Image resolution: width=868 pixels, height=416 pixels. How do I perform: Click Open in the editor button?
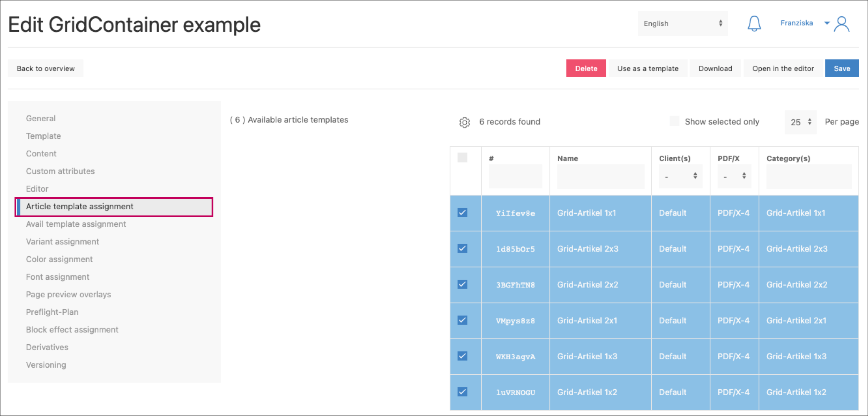click(x=783, y=68)
